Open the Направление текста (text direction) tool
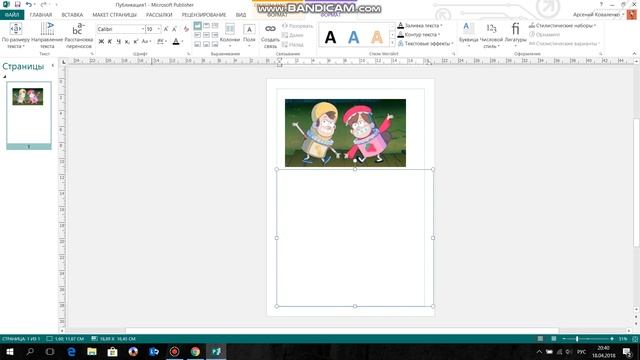 click(x=47, y=35)
